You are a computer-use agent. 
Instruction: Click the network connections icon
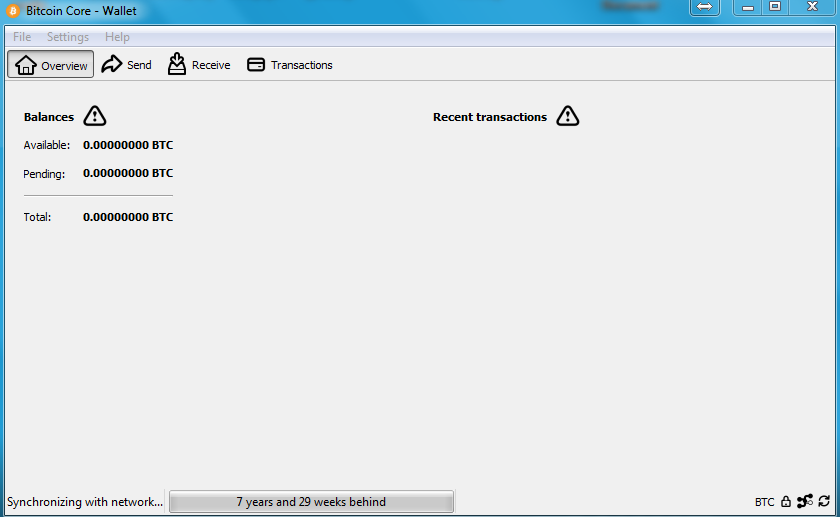point(805,501)
